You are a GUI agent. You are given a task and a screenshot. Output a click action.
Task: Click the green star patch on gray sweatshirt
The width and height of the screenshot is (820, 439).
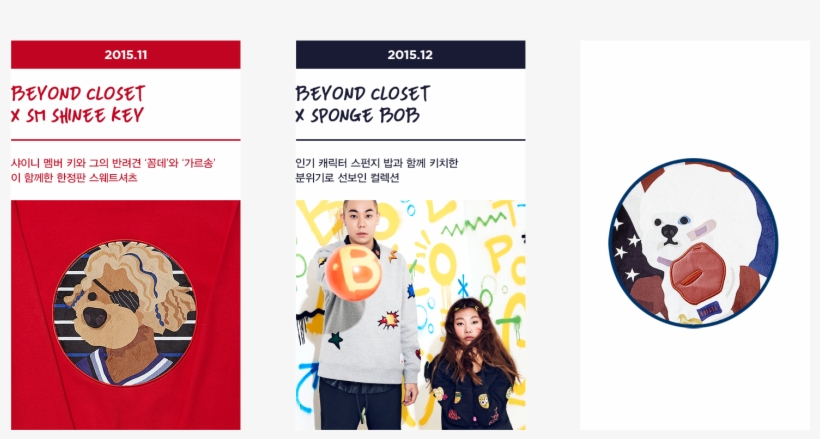tap(335, 340)
